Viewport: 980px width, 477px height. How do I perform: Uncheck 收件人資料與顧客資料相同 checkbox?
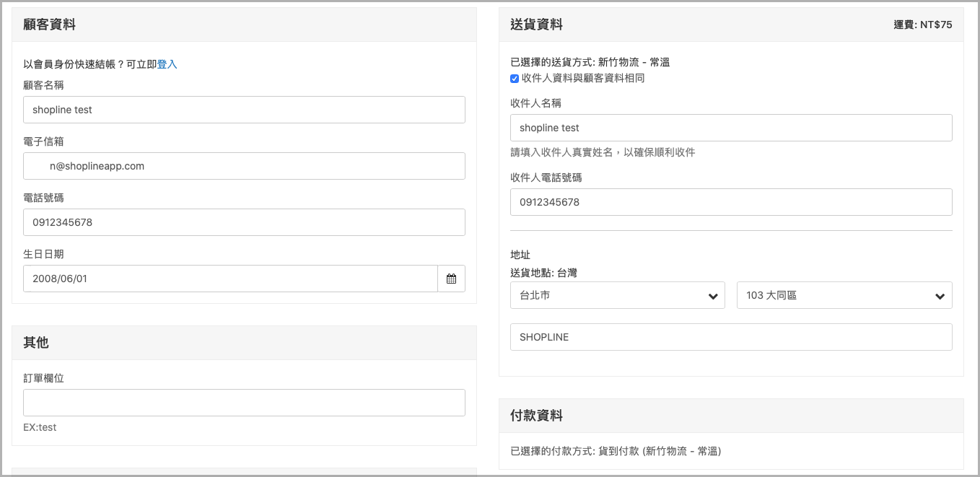click(515, 79)
